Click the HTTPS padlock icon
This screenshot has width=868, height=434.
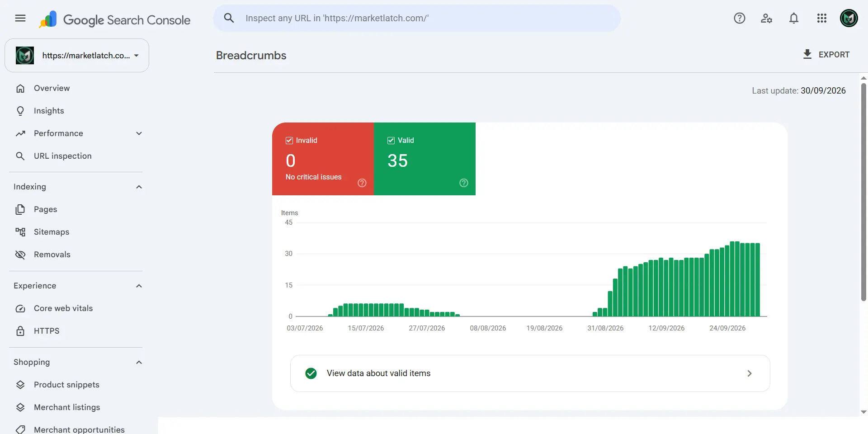pos(20,331)
